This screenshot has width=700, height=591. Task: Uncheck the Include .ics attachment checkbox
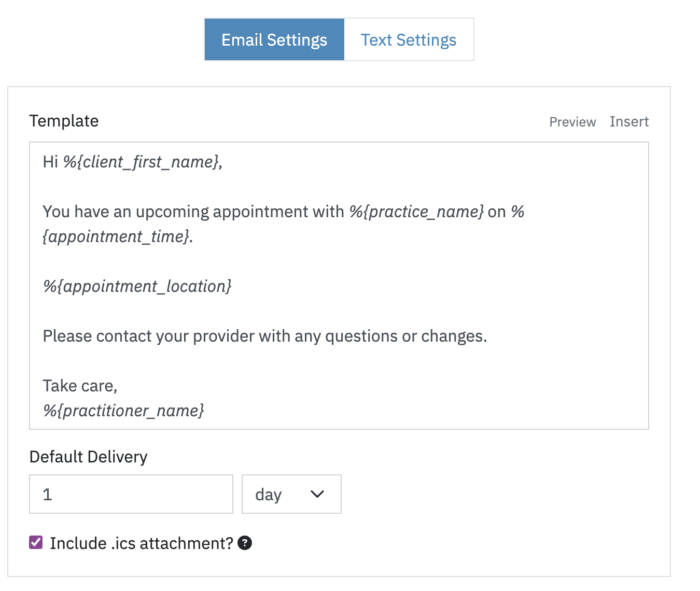[x=36, y=543]
